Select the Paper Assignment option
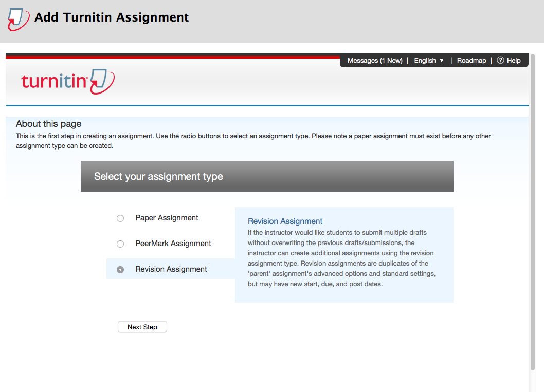 (x=120, y=218)
